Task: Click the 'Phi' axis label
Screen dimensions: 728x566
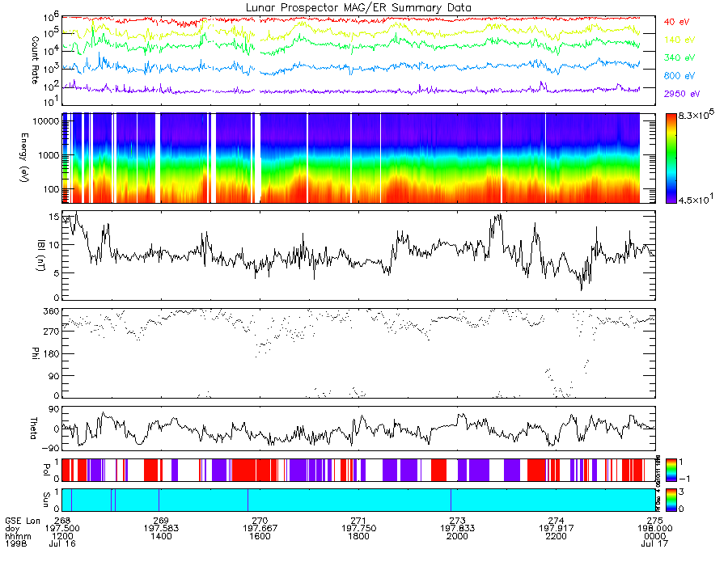Action: point(35,353)
